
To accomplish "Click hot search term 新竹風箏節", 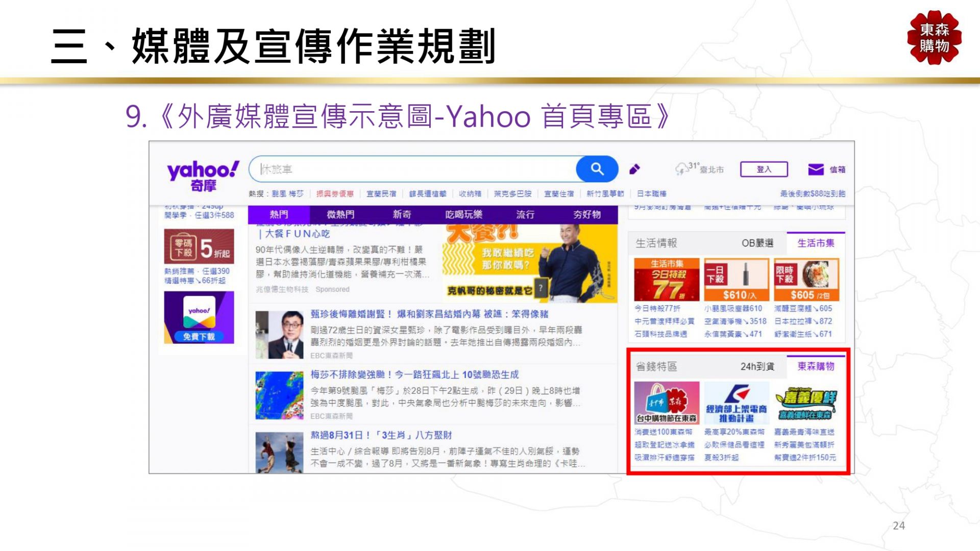I will tap(605, 193).
